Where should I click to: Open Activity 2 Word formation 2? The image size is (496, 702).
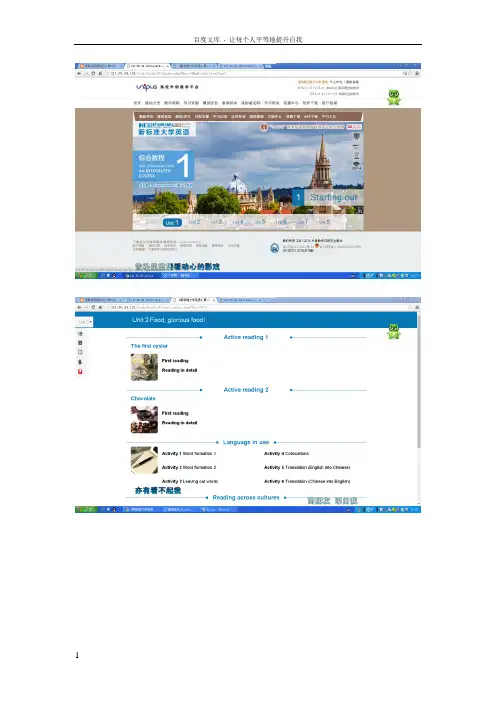[x=189, y=467]
